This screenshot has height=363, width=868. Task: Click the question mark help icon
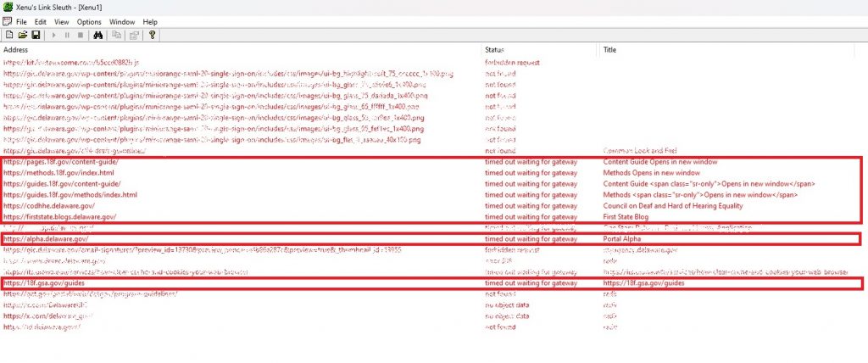pyautogui.click(x=152, y=35)
